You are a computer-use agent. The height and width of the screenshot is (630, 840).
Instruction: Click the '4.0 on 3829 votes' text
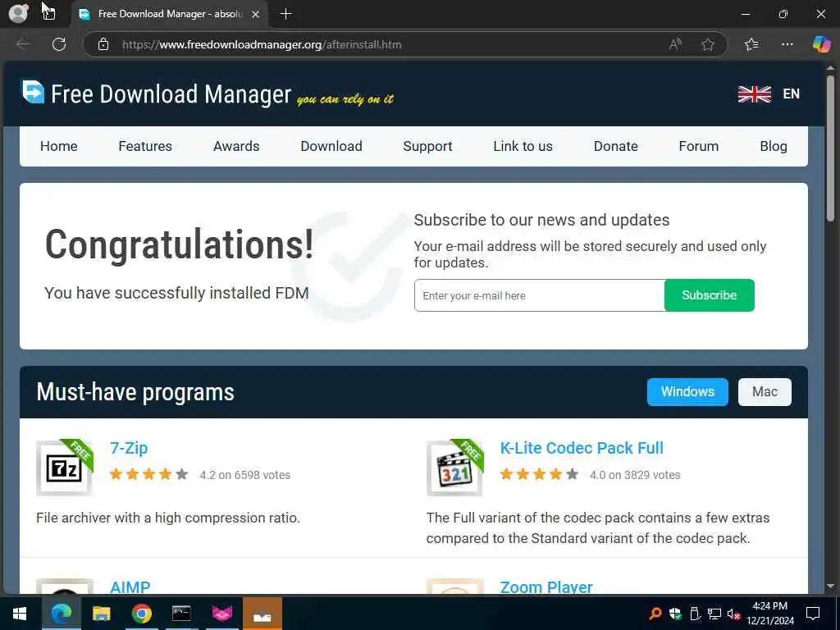tap(635, 475)
